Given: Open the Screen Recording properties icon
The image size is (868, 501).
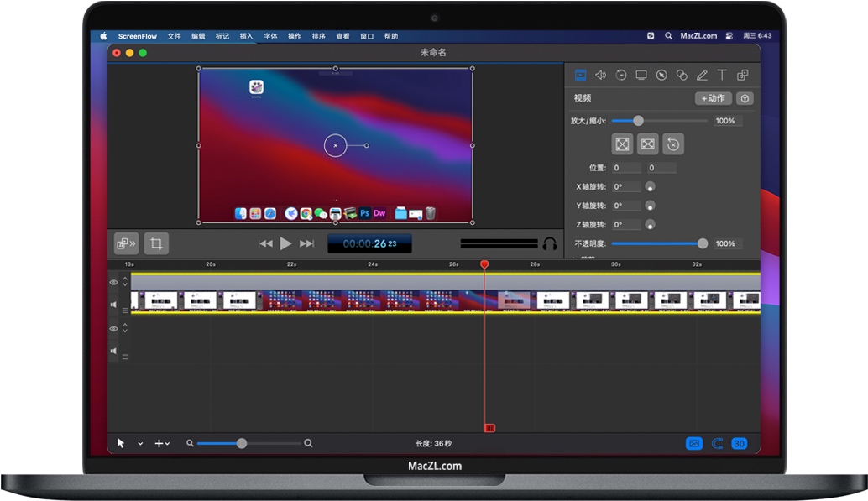Looking at the screenshot, I should coord(641,75).
